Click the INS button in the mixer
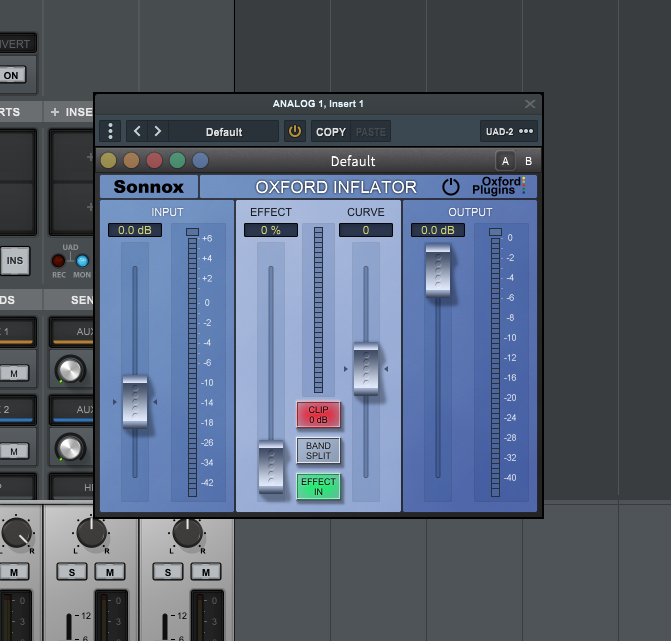 point(15,261)
